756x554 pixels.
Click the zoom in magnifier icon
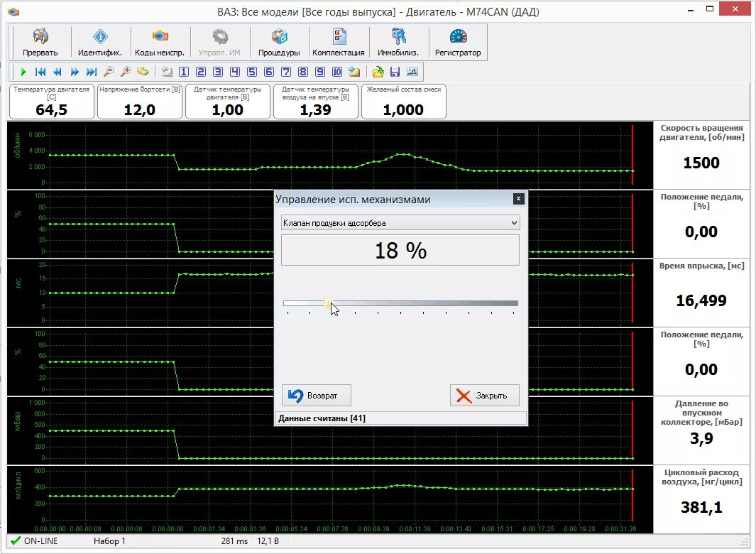(x=126, y=72)
